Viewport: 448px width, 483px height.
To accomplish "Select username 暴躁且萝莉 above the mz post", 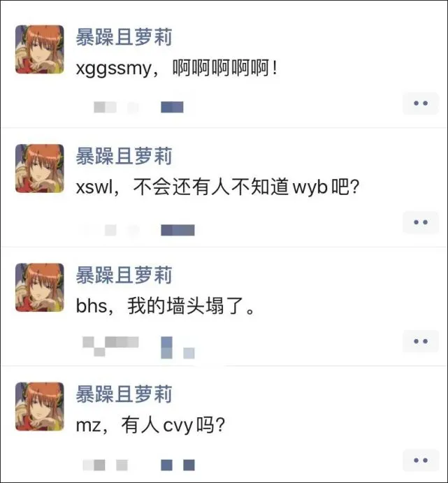I will 124,394.
